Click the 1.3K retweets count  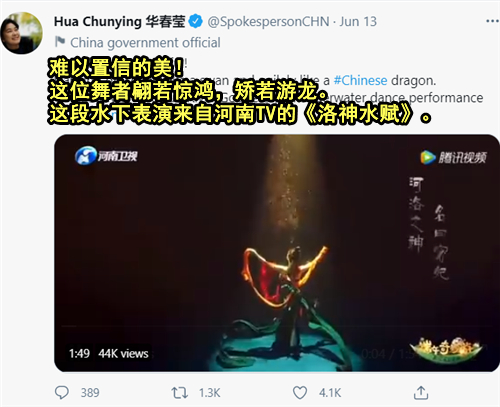pos(210,393)
